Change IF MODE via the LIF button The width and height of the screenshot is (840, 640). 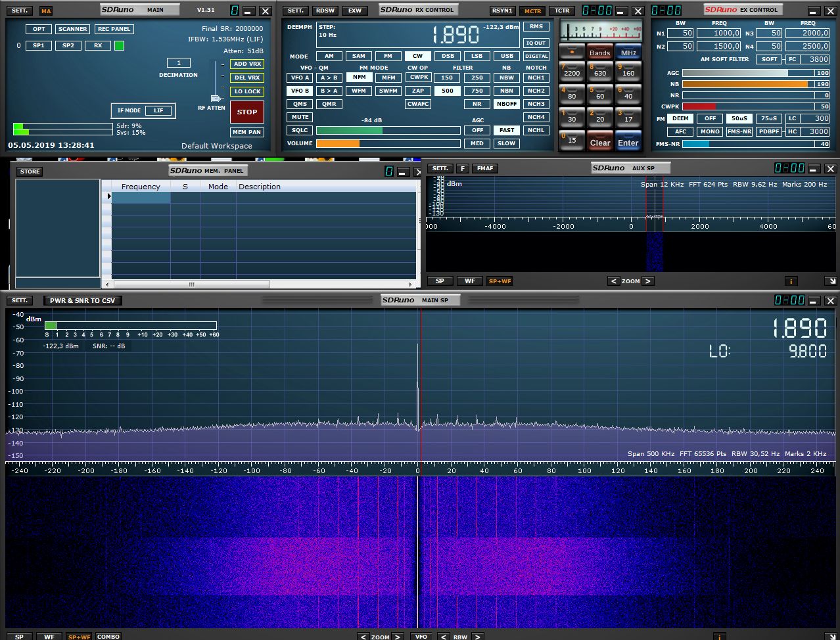(158, 110)
